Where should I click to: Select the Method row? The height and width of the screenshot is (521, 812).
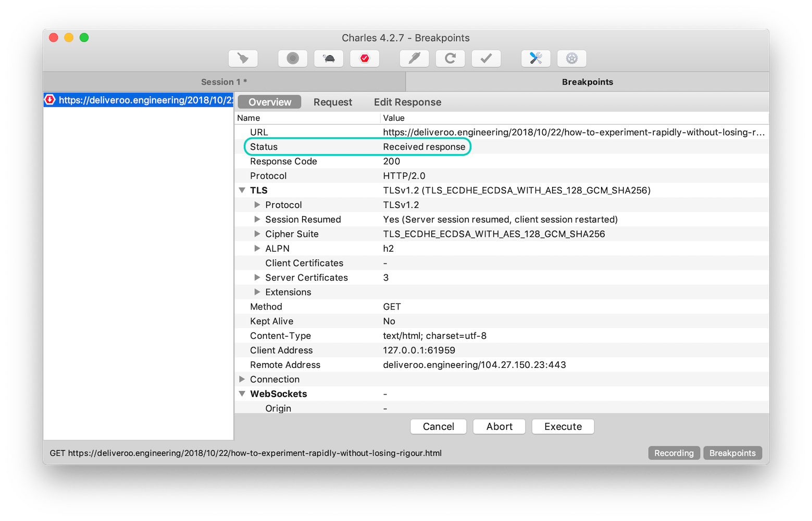pyautogui.click(x=502, y=307)
